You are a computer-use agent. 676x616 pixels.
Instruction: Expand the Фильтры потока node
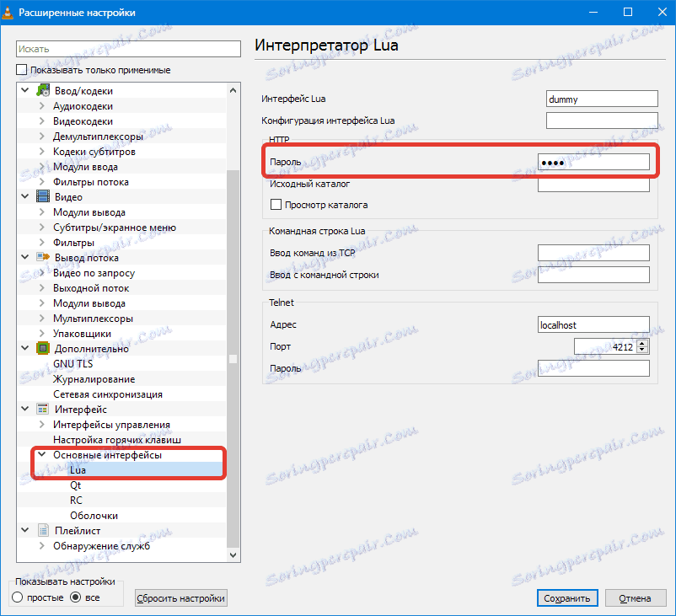(42, 181)
